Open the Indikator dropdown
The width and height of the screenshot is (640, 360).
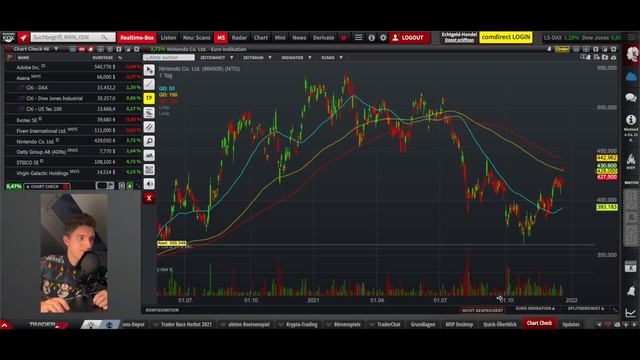296,58
